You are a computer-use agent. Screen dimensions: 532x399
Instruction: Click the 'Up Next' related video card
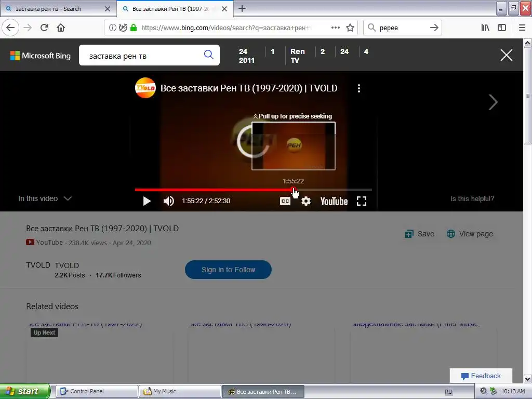100,353
